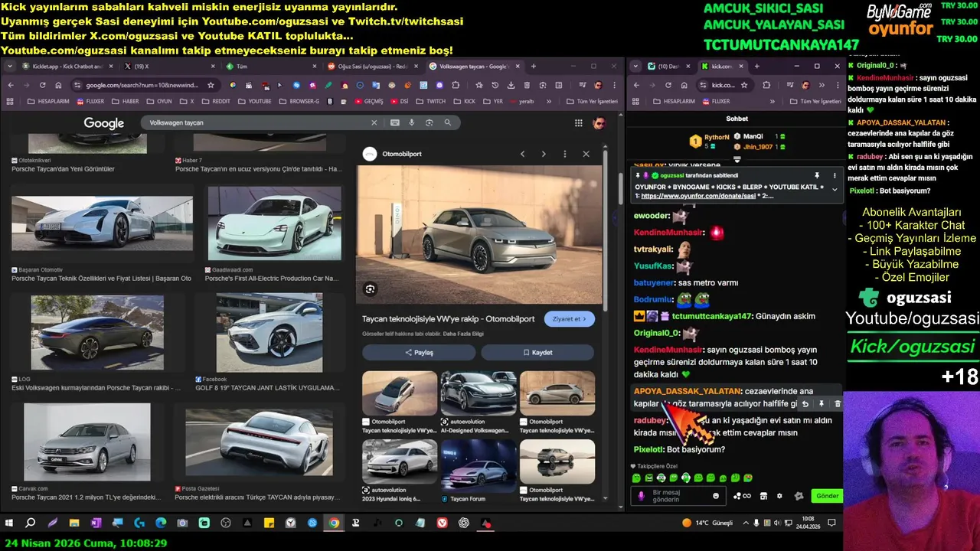The image size is (980, 551).
Task: Show next image in preview panel
Action: [x=544, y=154]
